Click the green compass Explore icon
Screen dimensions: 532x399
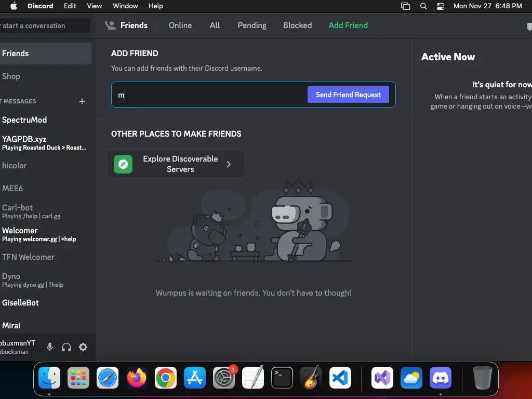pos(123,164)
